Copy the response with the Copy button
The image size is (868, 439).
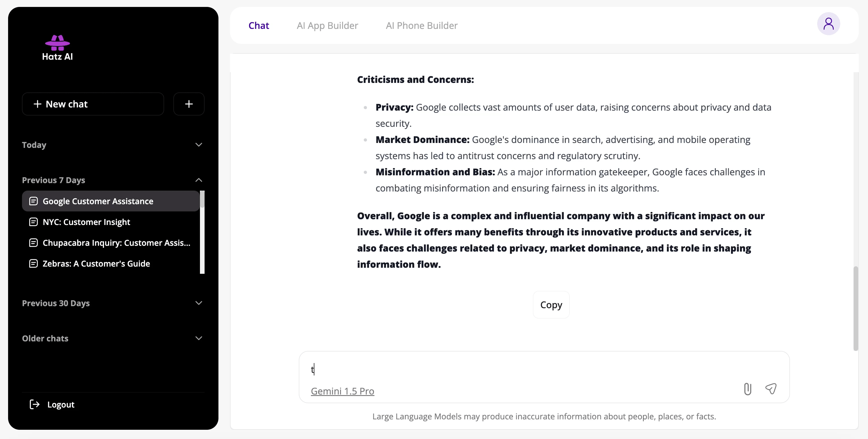point(551,305)
